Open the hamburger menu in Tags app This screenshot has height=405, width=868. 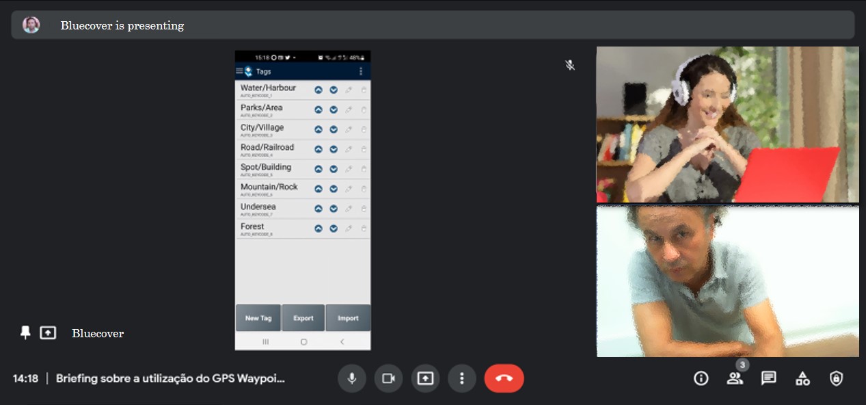(x=239, y=71)
